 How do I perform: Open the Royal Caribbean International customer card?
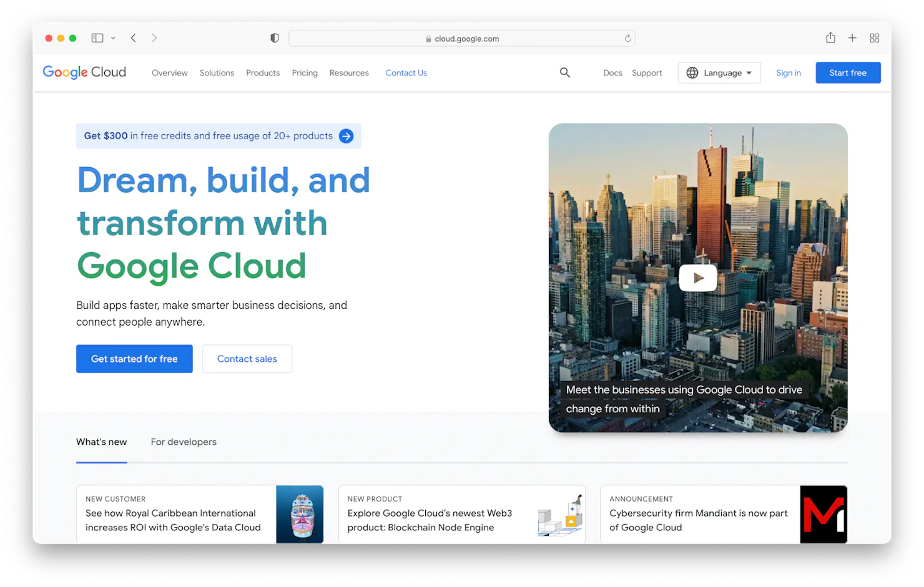coord(200,514)
